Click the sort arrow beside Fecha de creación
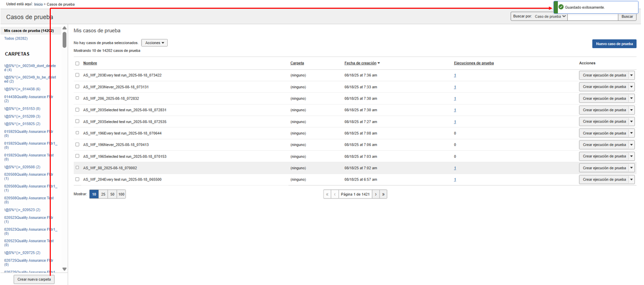 click(x=379, y=64)
